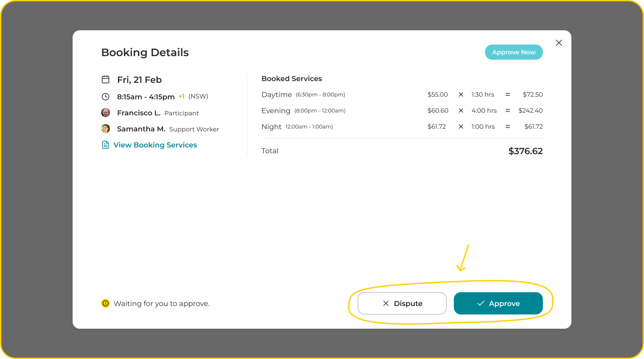Screen dimensions: 644x359
Task: Click the Samantha M. support worker name
Action: (x=141, y=129)
